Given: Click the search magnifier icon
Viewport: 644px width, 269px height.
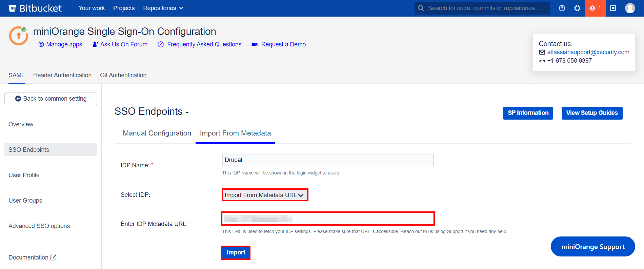Looking at the screenshot, I should 421,8.
